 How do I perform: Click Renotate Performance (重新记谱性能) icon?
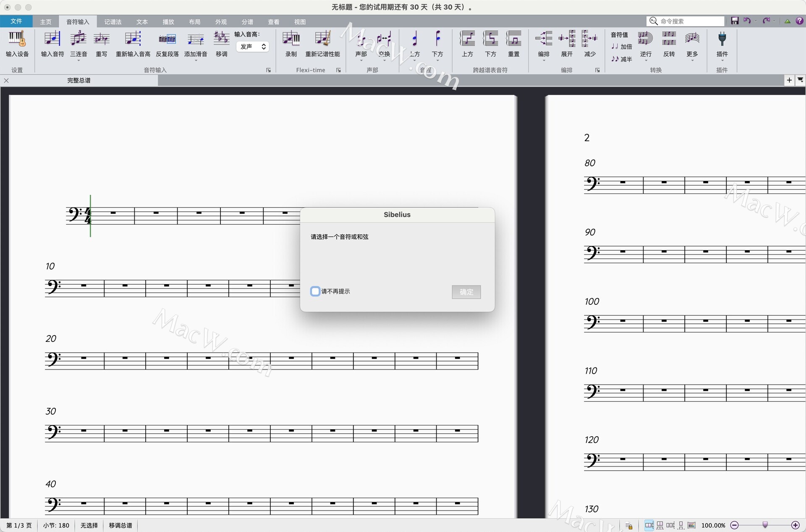(x=322, y=39)
